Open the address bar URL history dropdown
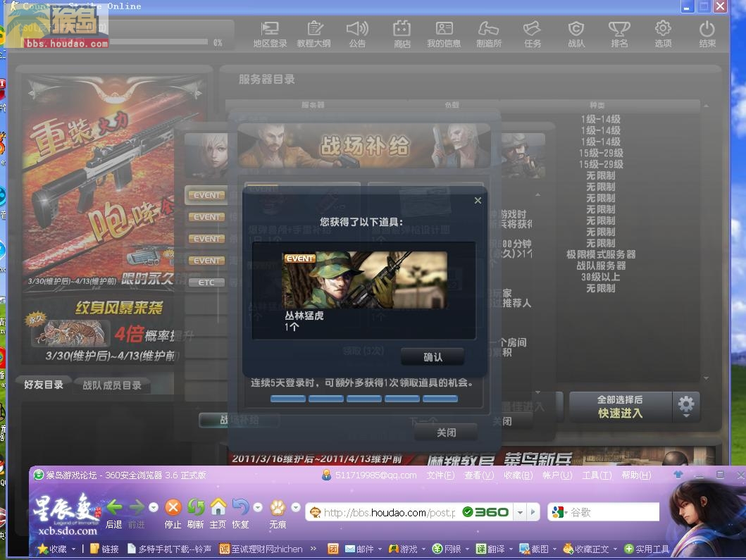 point(521,512)
